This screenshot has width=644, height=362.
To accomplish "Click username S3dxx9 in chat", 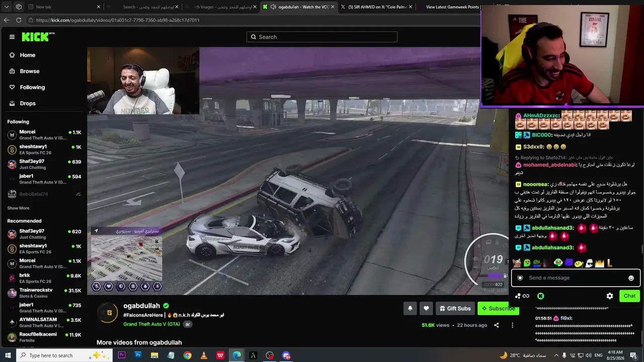I will coord(533,147).
